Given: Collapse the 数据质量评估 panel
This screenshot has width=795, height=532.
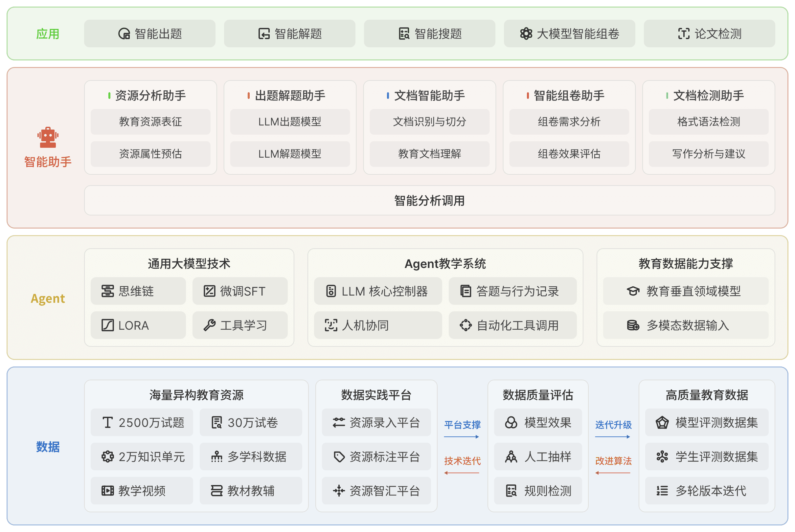Looking at the screenshot, I should (x=538, y=395).
